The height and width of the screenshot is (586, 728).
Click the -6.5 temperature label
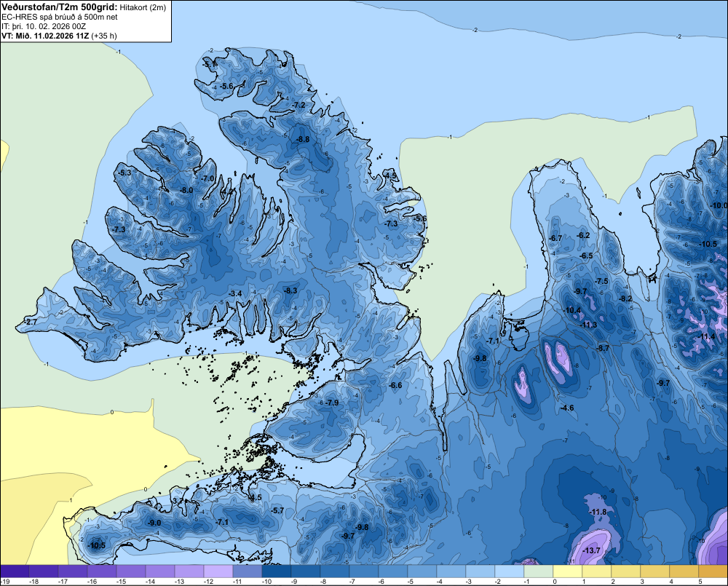[586, 256]
